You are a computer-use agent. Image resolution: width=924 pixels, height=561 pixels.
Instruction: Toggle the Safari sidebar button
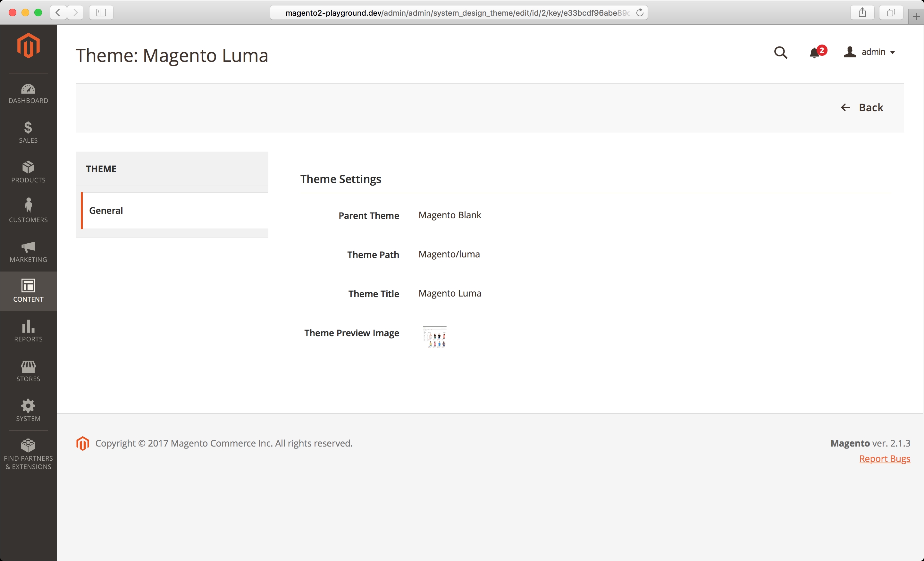tap(101, 13)
